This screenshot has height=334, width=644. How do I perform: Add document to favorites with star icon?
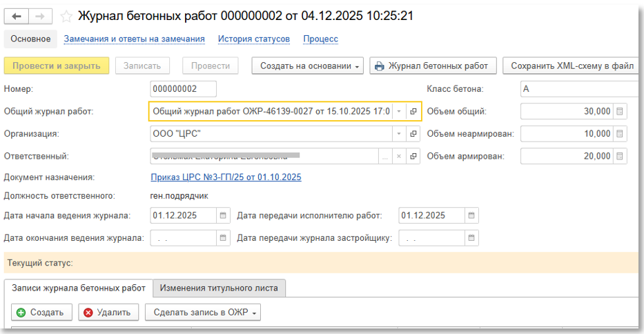[66, 16]
